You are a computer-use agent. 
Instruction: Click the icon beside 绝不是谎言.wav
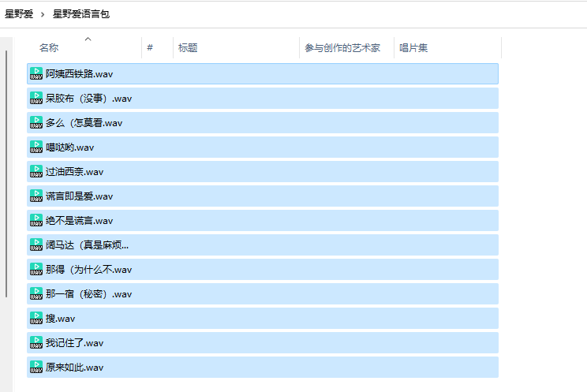tap(36, 220)
